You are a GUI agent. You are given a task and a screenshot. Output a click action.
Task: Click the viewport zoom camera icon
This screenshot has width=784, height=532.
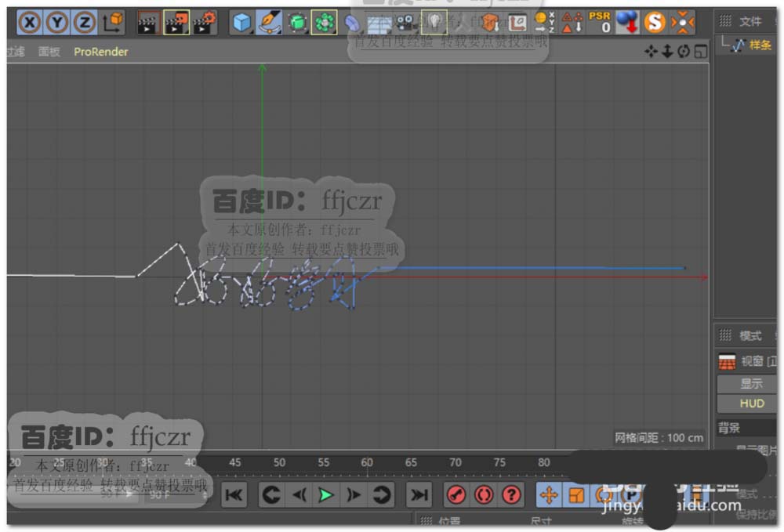667,51
